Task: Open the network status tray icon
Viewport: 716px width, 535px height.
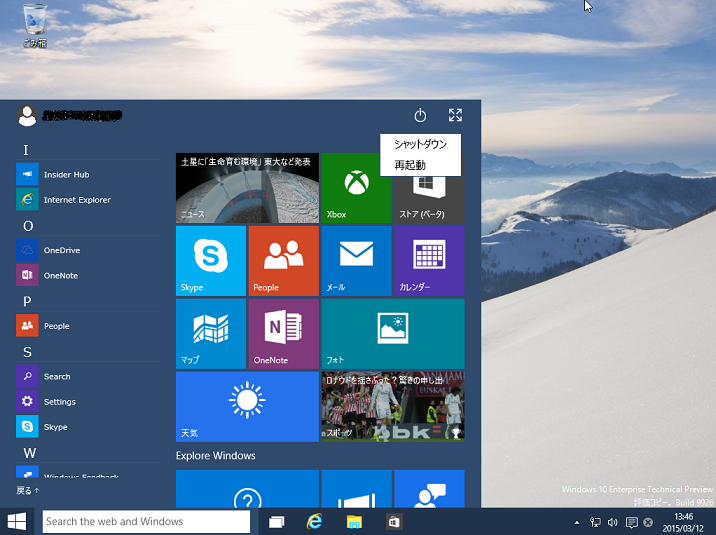Action: [595, 522]
